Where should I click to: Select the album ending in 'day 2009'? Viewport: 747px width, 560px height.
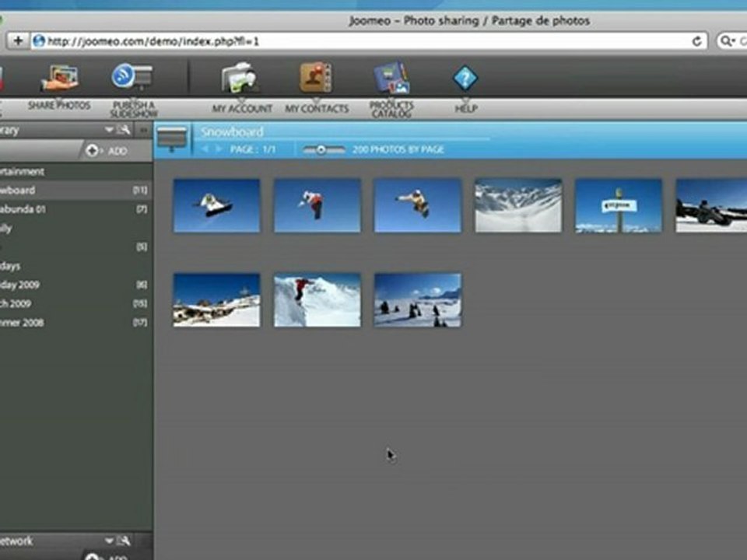76,285
